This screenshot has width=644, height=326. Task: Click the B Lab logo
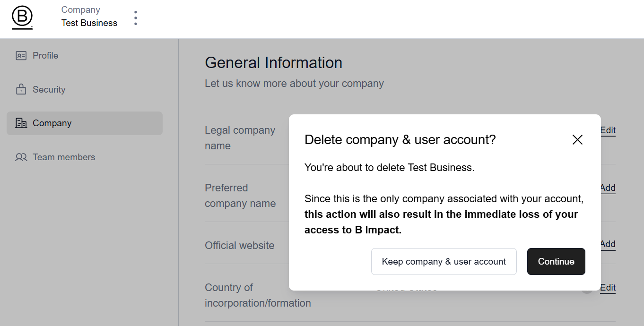pyautogui.click(x=22, y=18)
